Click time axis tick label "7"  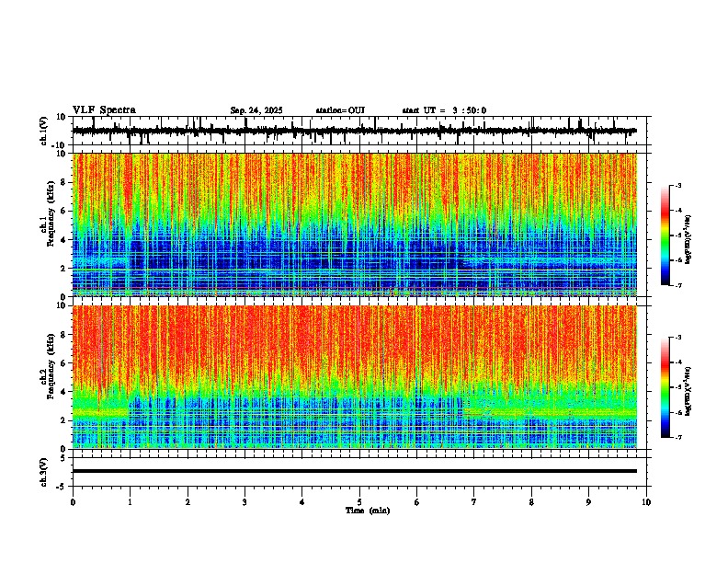tap(474, 502)
